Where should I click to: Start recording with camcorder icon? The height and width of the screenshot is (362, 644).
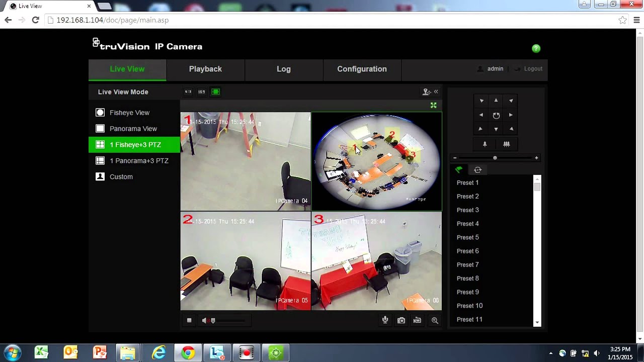(x=417, y=320)
